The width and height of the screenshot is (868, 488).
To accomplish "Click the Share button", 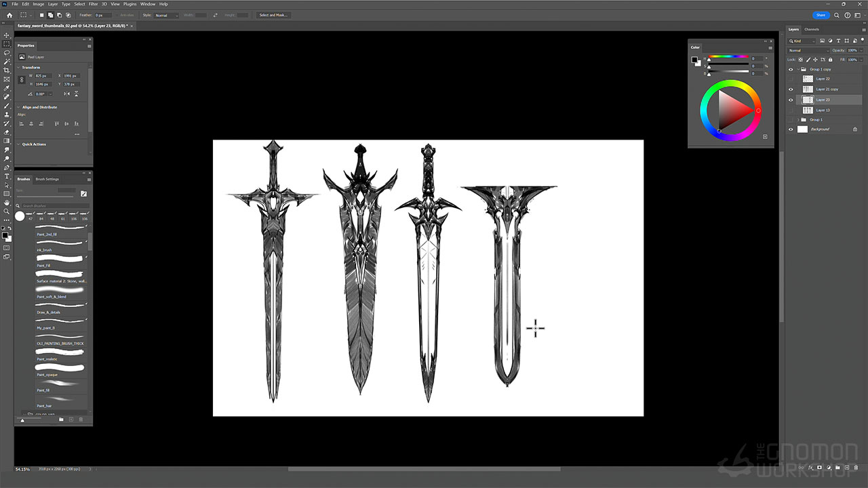I will (x=821, y=15).
